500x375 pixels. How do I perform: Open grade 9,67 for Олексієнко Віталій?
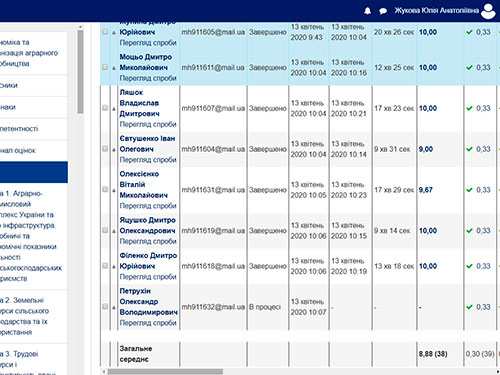[426, 190]
